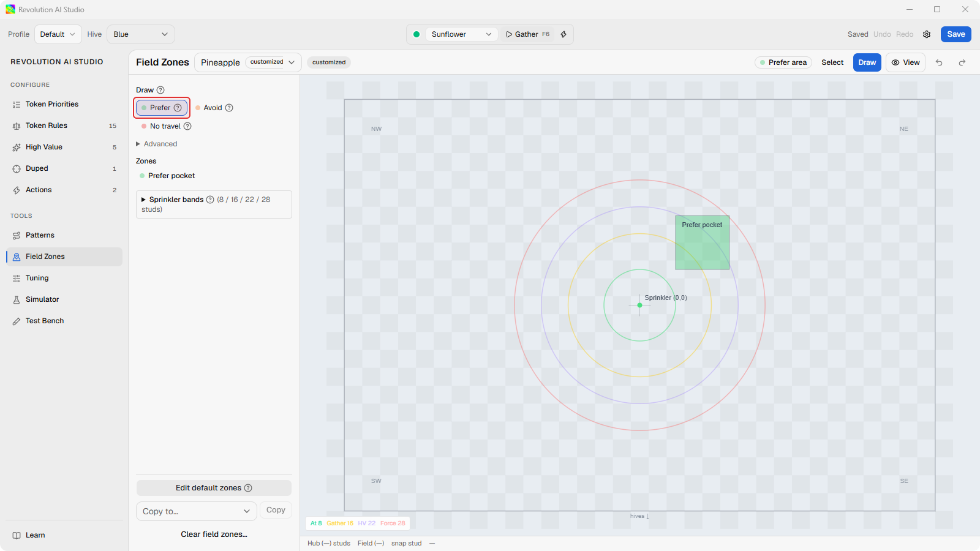Click the High Value sparkle icon
Viewport: 980px width, 551px height.
(x=17, y=148)
